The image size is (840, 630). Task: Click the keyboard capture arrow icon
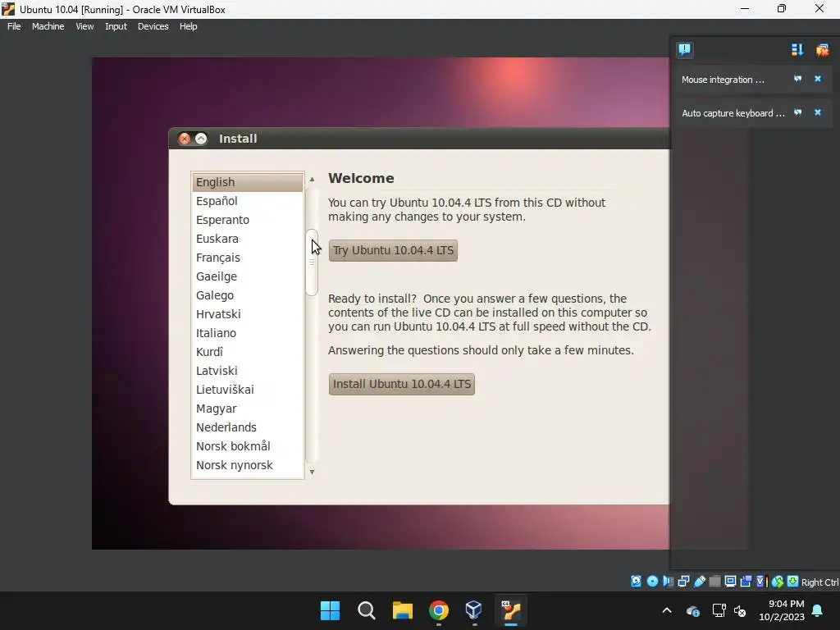pyautogui.click(x=793, y=582)
